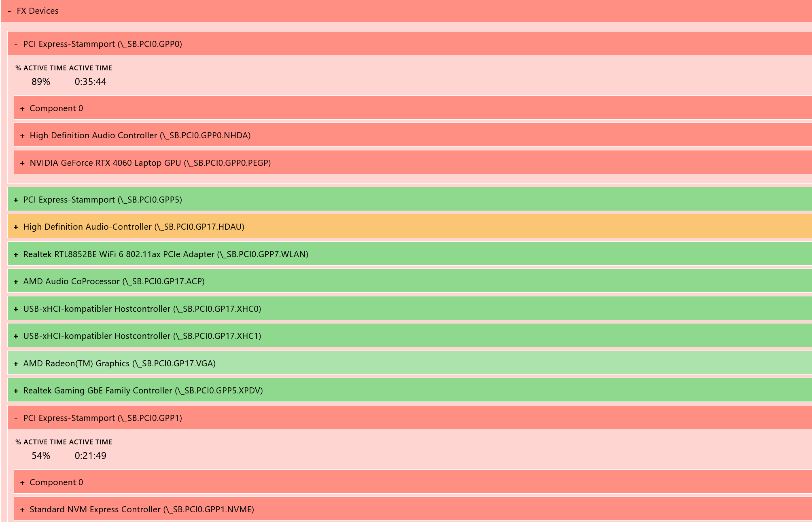
Task: Expand Realtek RTL8852BE WiFi 6 adapter
Action: (16, 254)
